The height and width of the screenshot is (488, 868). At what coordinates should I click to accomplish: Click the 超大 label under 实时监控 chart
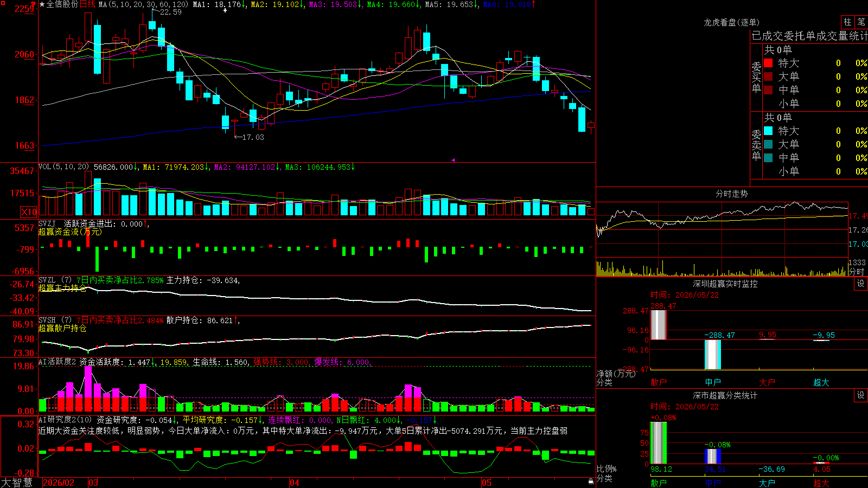821,382
